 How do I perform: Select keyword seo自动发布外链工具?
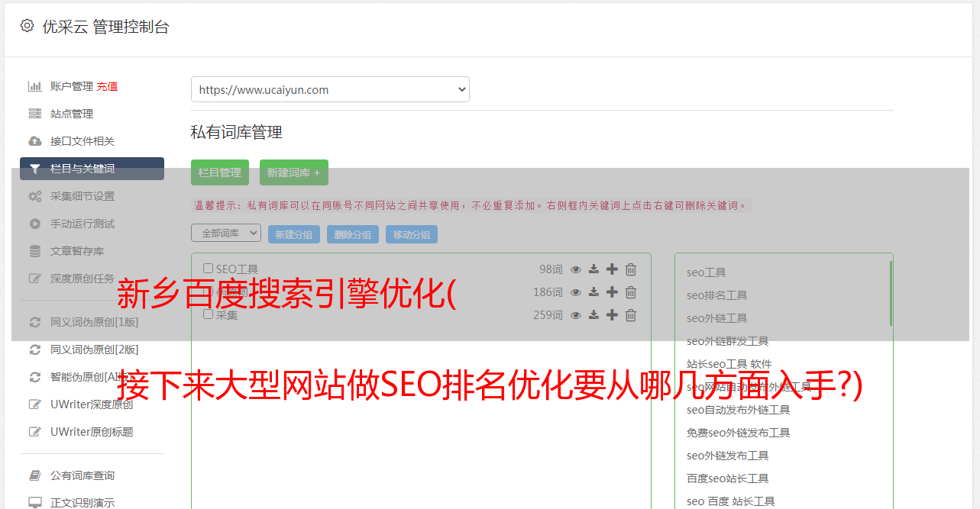(x=738, y=410)
